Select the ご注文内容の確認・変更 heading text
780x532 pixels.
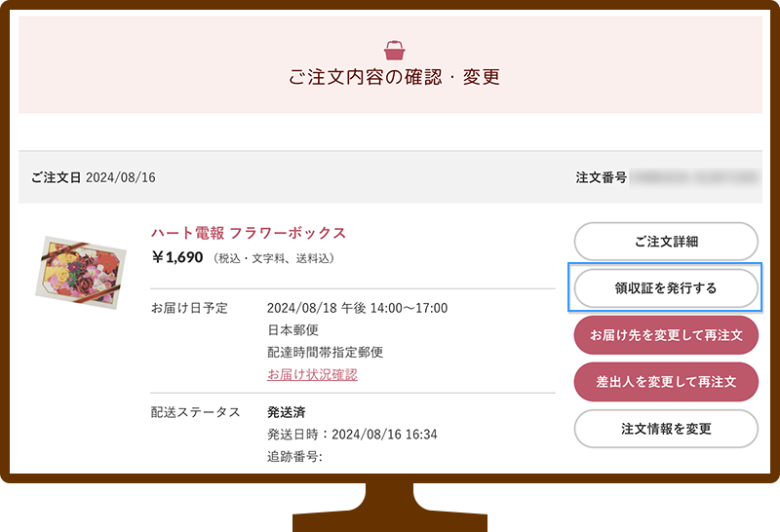394,77
